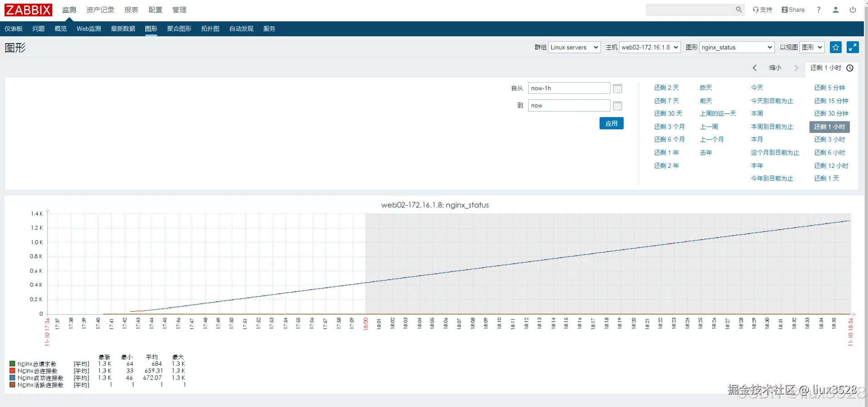Click Zoom out (缩小) button

tap(775, 68)
